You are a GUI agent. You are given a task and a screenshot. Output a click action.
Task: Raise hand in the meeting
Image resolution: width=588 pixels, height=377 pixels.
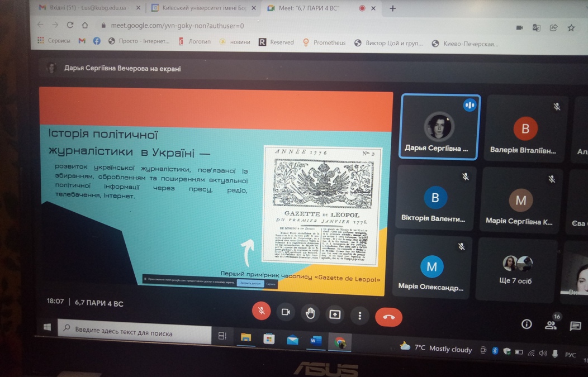310,313
